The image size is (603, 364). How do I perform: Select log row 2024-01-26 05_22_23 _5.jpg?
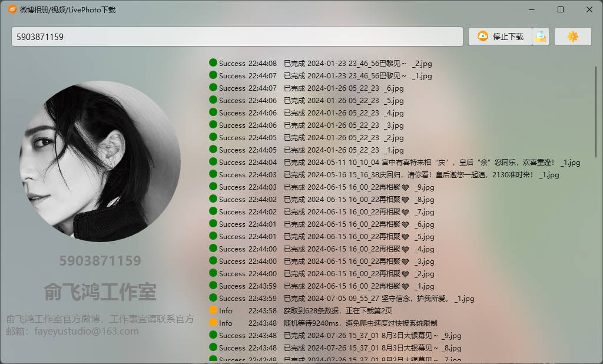[x=306, y=101]
